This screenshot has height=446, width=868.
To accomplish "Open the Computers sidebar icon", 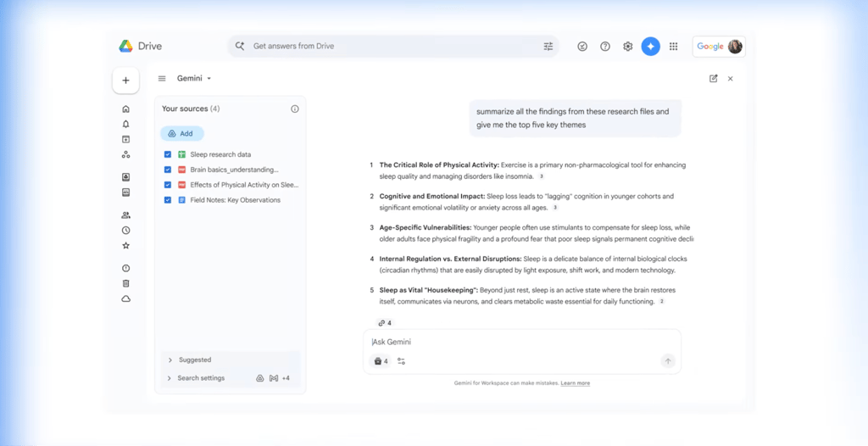I will tap(125, 192).
